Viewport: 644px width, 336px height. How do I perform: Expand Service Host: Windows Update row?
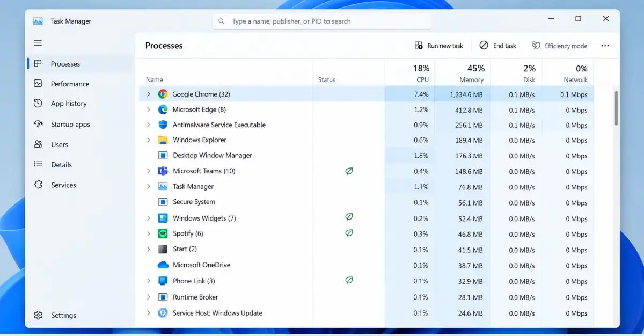149,313
